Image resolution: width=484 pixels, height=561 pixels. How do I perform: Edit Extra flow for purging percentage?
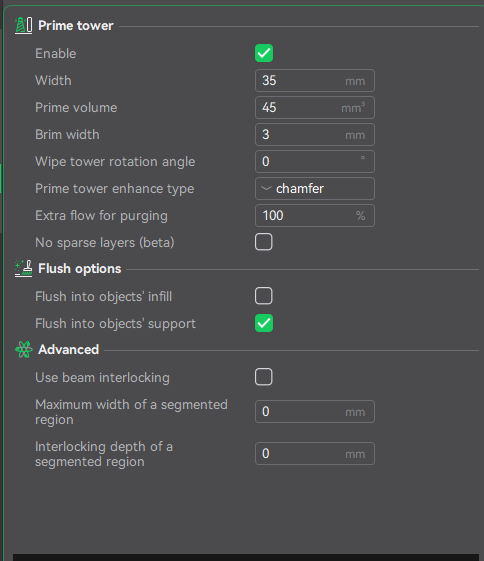click(x=315, y=215)
